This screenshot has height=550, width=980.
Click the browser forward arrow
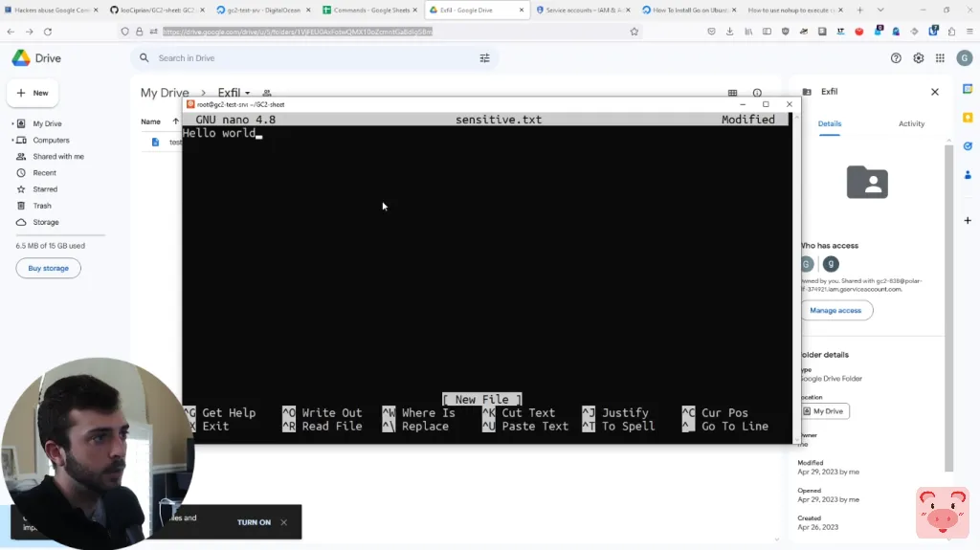click(x=30, y=32)
